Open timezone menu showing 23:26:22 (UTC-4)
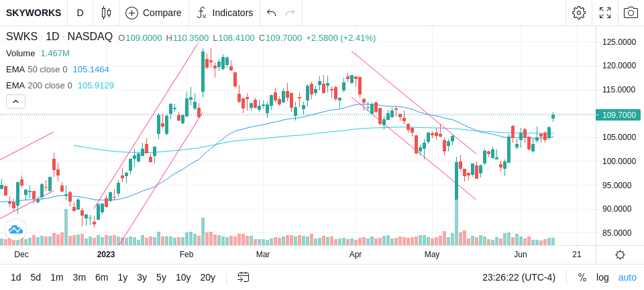The width and height of the screenshot is (644, 290). pos(519,278)
